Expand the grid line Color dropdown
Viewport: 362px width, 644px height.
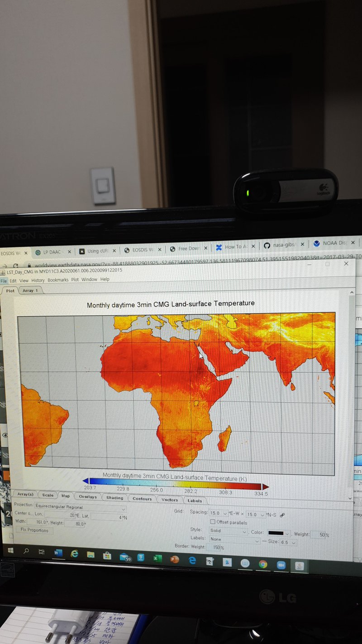tap(287, 533)
